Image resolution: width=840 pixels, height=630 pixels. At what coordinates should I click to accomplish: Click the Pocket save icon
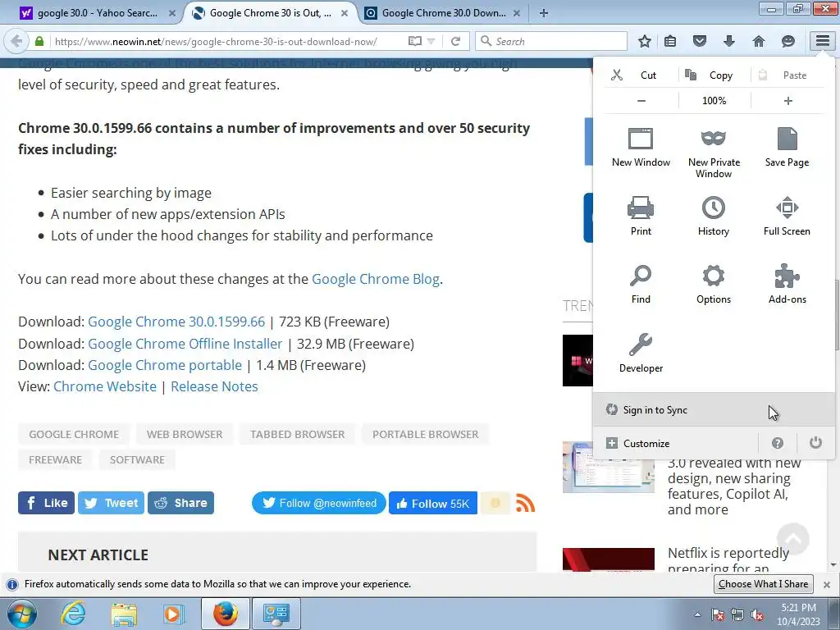pyautogui.click(x=700, y=41)
